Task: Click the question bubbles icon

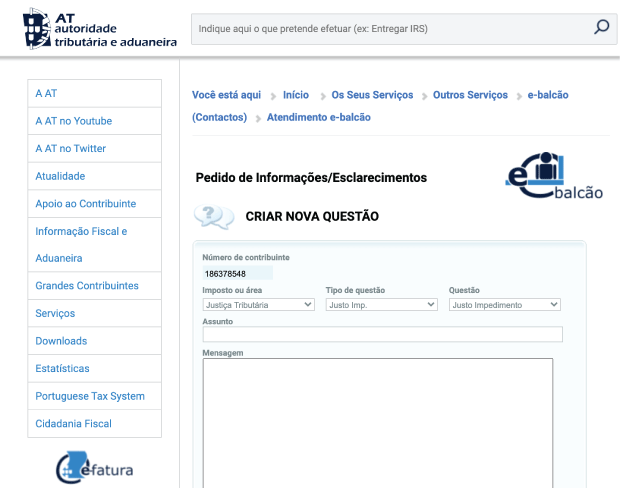Action: point(212,216)
